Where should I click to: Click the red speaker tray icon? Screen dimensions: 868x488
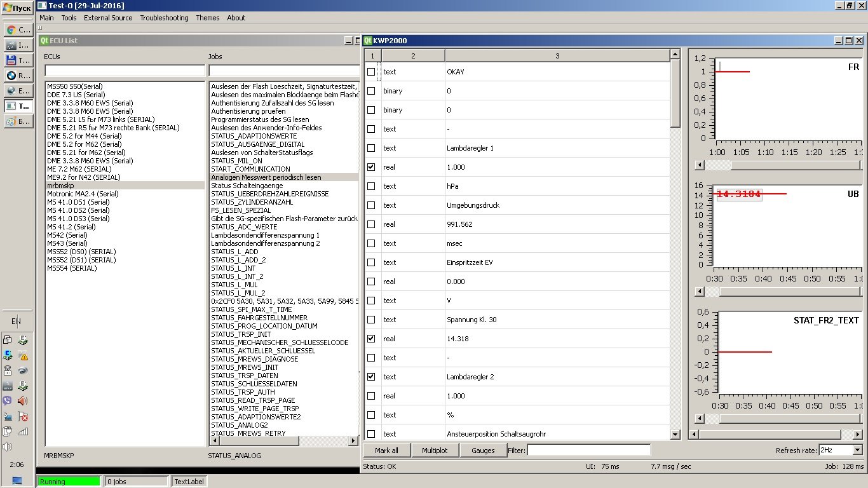pyautogui.click(x=23, y=400)
